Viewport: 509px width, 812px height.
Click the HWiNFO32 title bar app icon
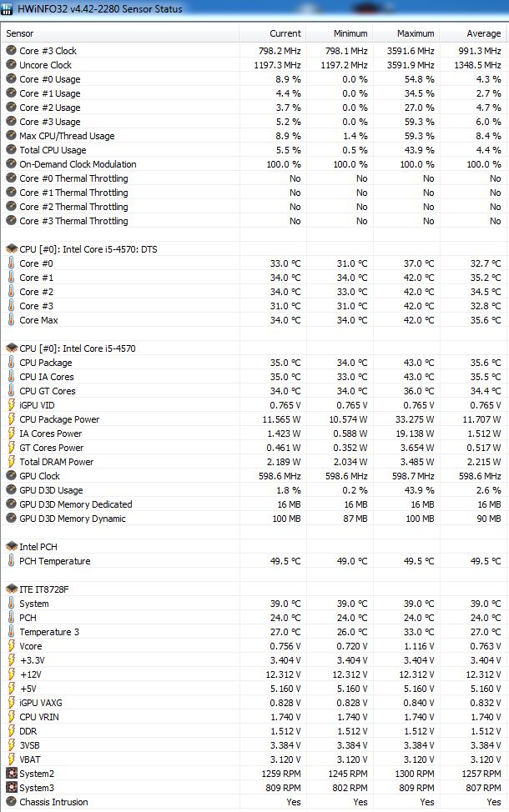8,8
